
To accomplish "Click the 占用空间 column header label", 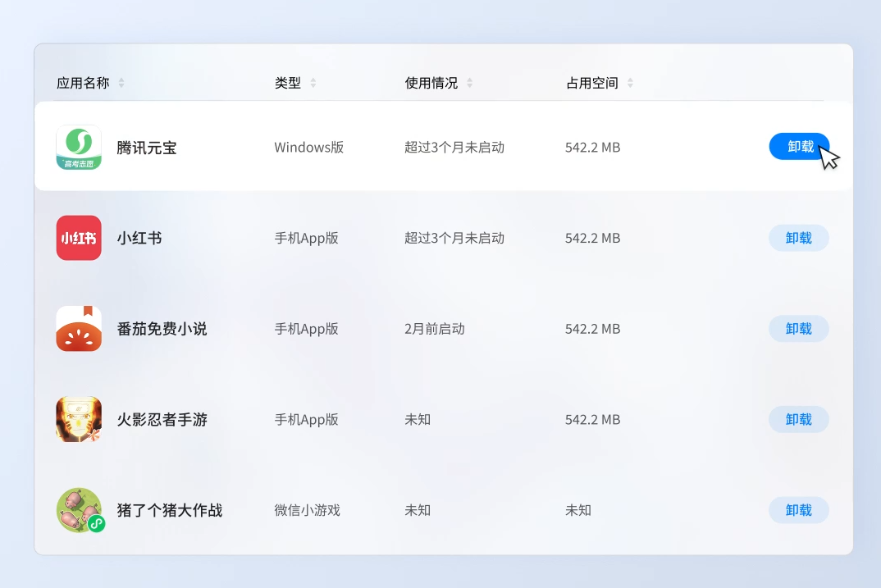I will [591, 83].
